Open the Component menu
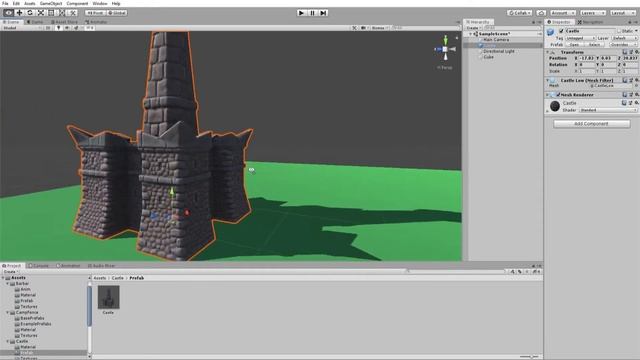 point(77,3)
